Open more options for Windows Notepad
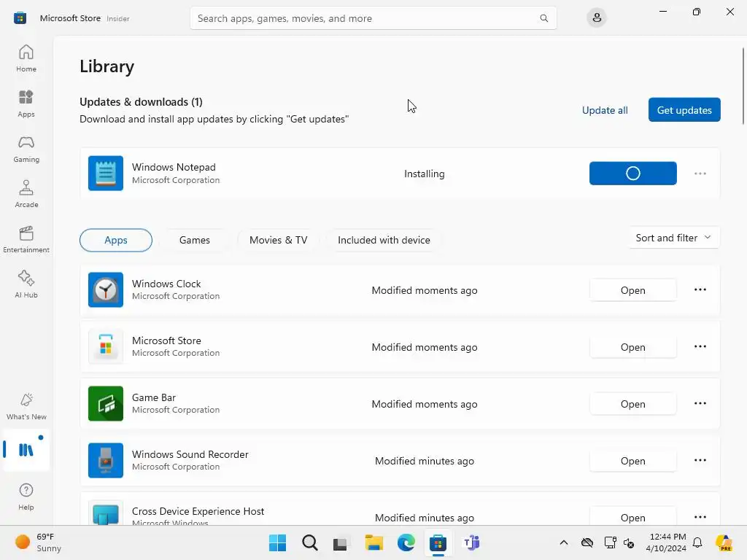Image resolution: width=747 pixels, height=560 pixels. (700, 174)
